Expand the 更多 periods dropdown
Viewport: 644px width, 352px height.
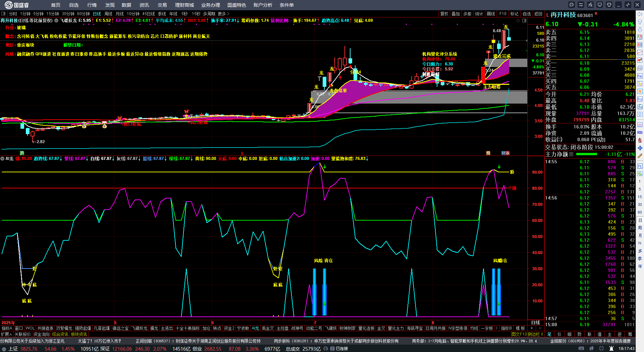[223, 14]
